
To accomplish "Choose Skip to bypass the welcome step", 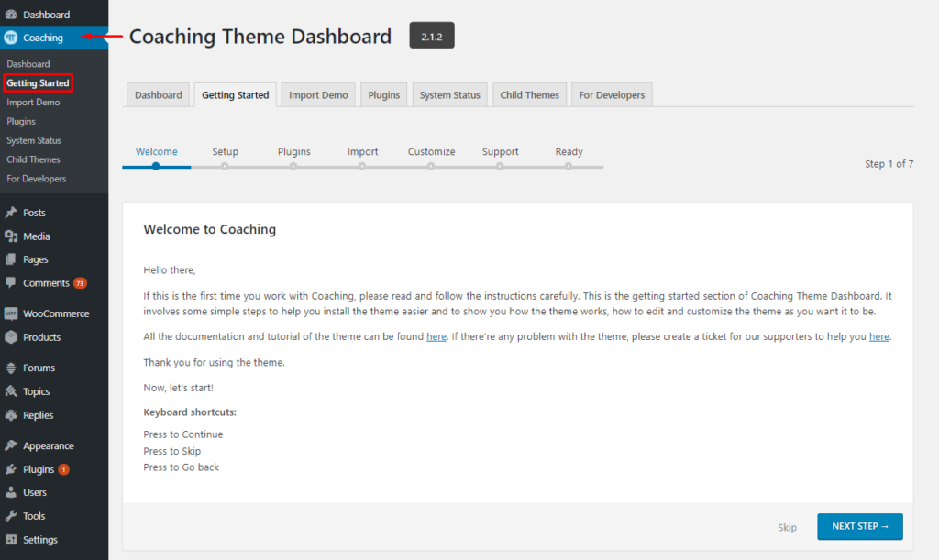I will [787, 528].
